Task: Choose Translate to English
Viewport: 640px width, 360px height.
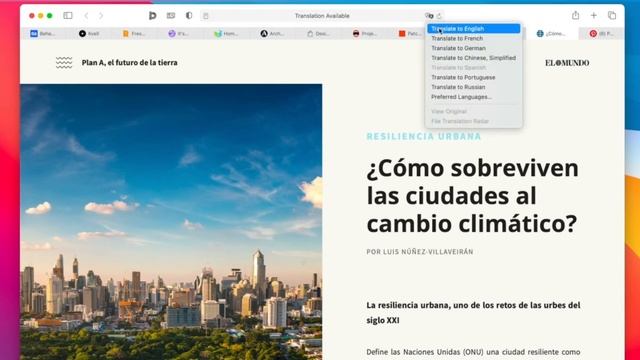Action: click(x=473, y=29)
